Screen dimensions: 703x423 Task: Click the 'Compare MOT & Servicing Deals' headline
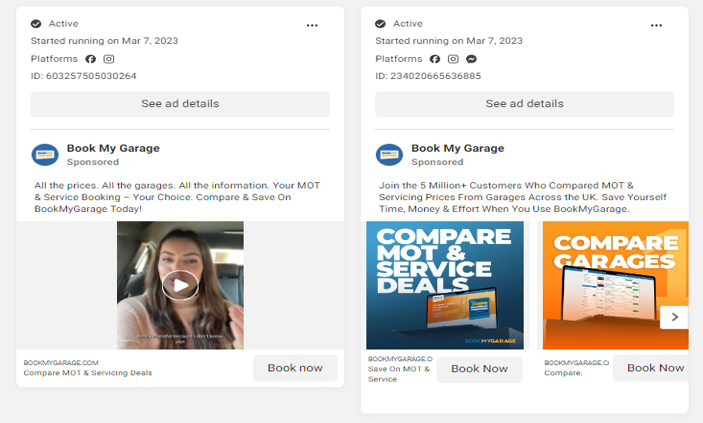[x=88, y=373]
